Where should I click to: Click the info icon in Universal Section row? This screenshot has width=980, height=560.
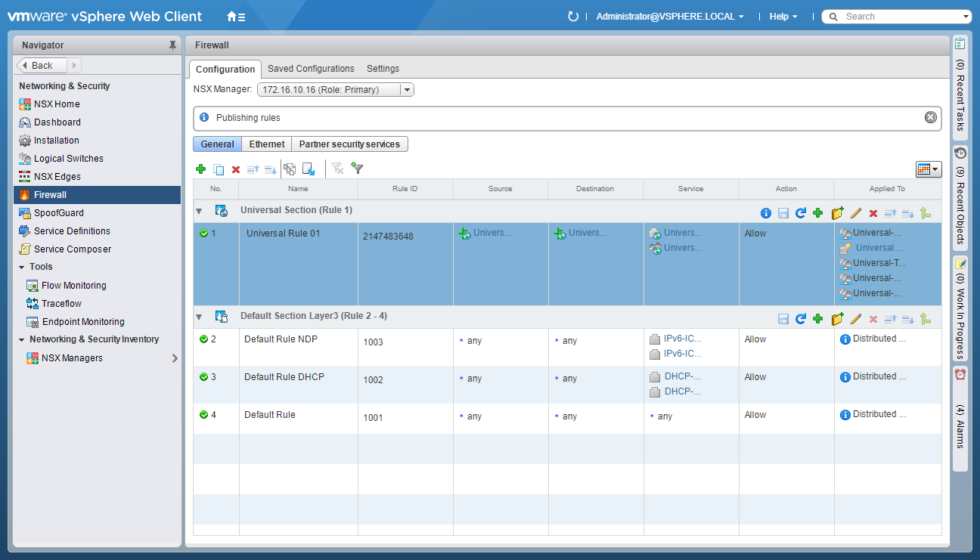(x=765, y=214)
